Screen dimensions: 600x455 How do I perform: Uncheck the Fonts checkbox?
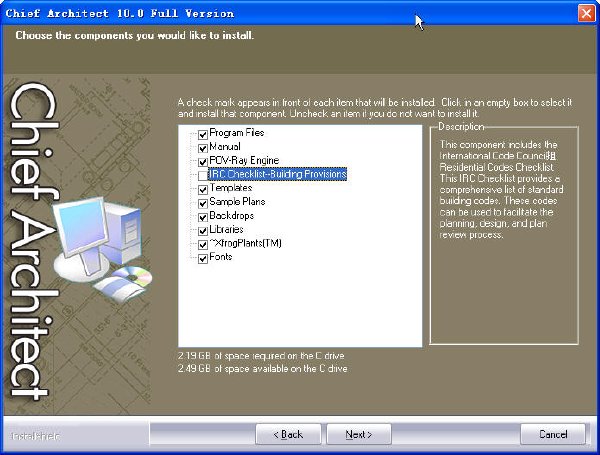coord(203,258)
